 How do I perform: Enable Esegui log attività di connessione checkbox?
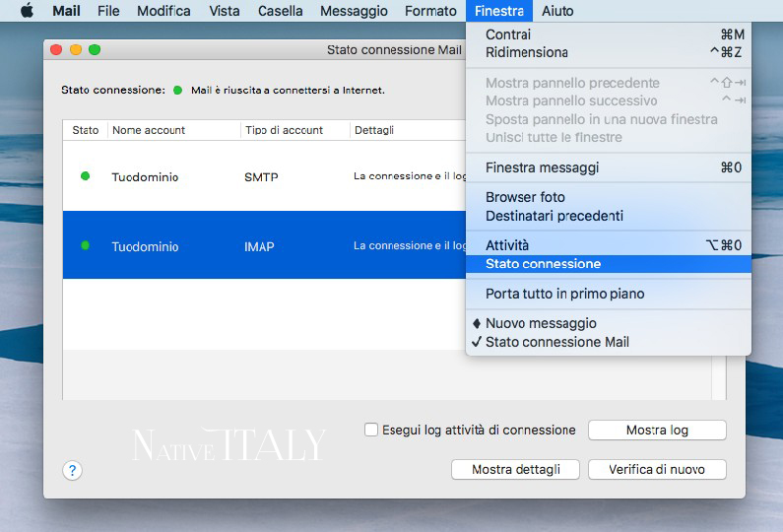[x=371, y=430]
